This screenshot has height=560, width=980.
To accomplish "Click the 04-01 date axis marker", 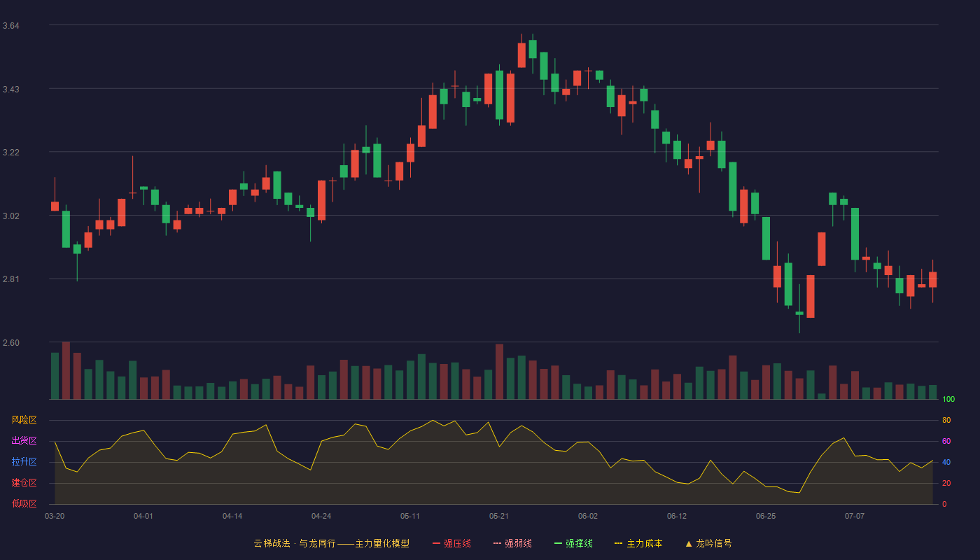I will (143, 516).
